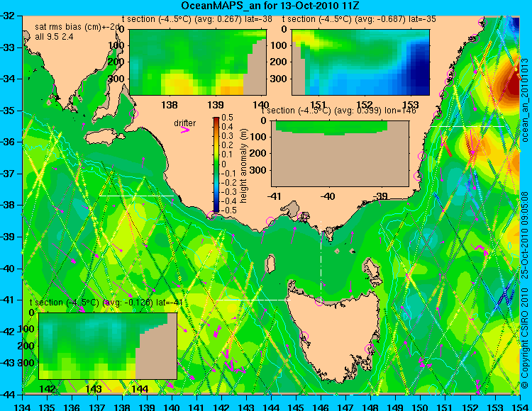This screenshot has height=411, width=532.
Task: Click the 153 label under the lat=-35 inset
Action: (411, 105)
